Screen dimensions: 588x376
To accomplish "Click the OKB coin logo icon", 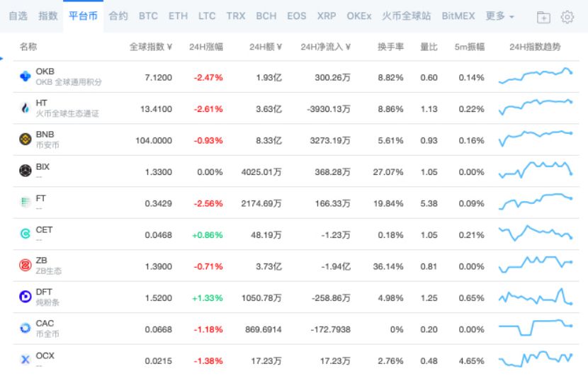I will click(x=25, y=76).
